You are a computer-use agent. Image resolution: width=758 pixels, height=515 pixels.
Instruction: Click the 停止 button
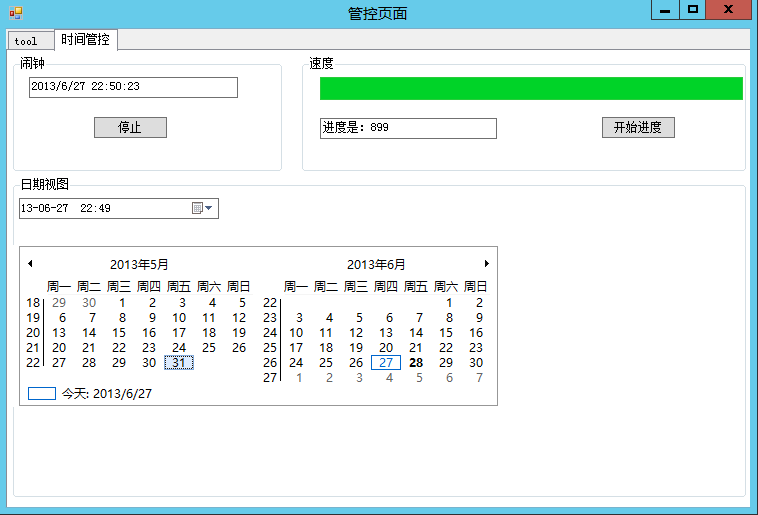130,127
